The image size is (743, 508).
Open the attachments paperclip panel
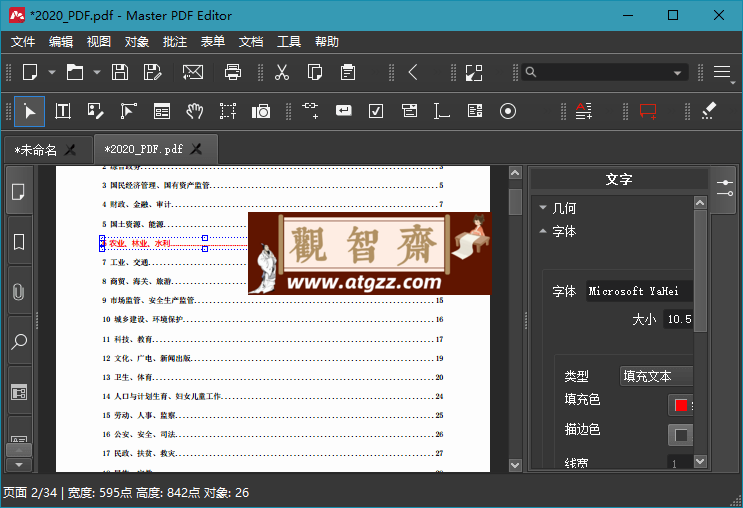click(x=19, y=291)
